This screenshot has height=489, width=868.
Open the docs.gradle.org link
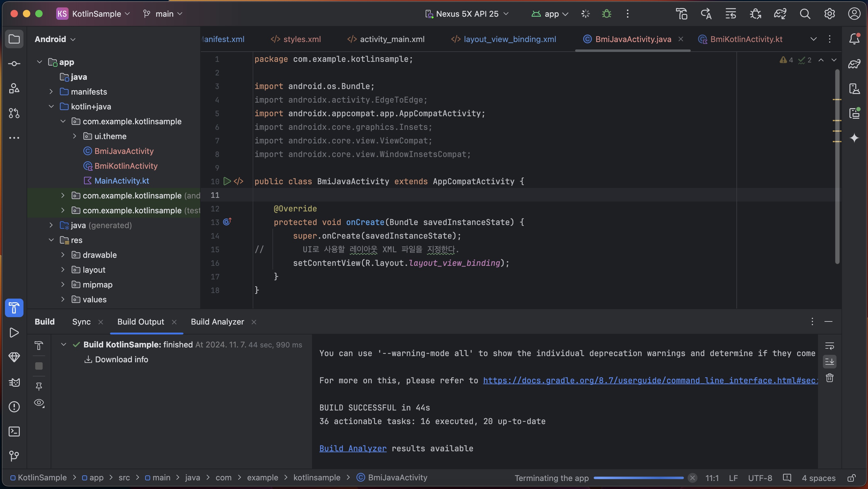650,381
